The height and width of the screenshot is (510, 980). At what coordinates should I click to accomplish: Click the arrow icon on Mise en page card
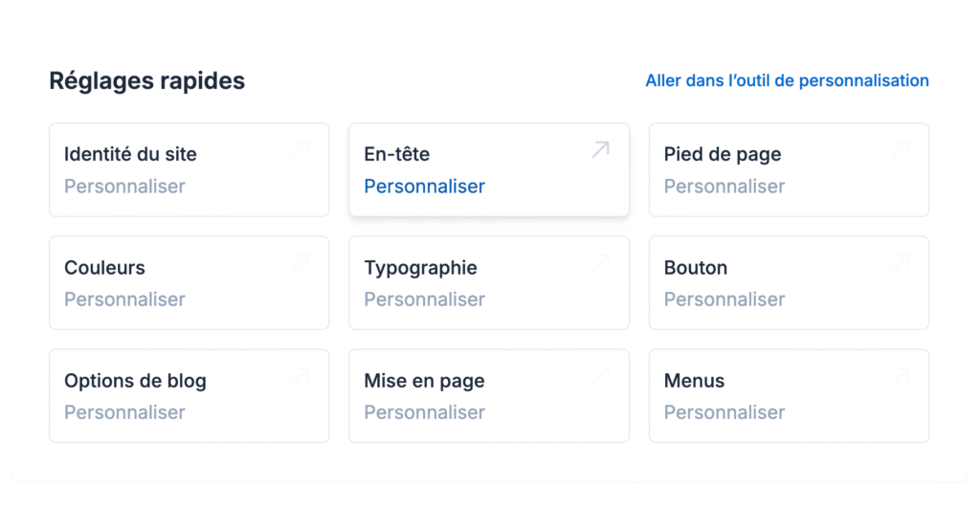point(601,376)
